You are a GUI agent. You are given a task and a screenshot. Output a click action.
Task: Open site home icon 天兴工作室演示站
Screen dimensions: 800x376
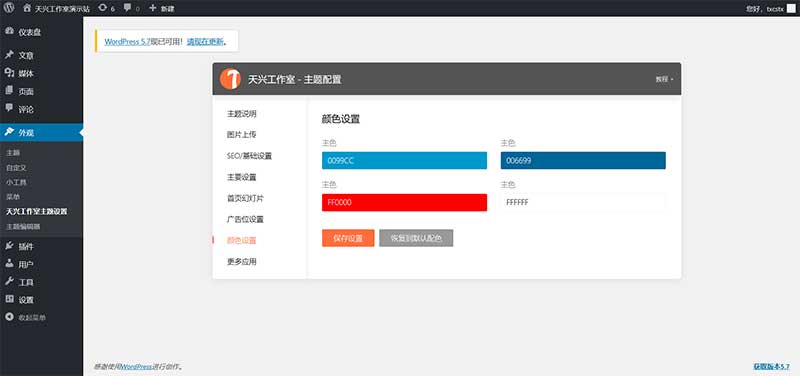tap(27, 8)
